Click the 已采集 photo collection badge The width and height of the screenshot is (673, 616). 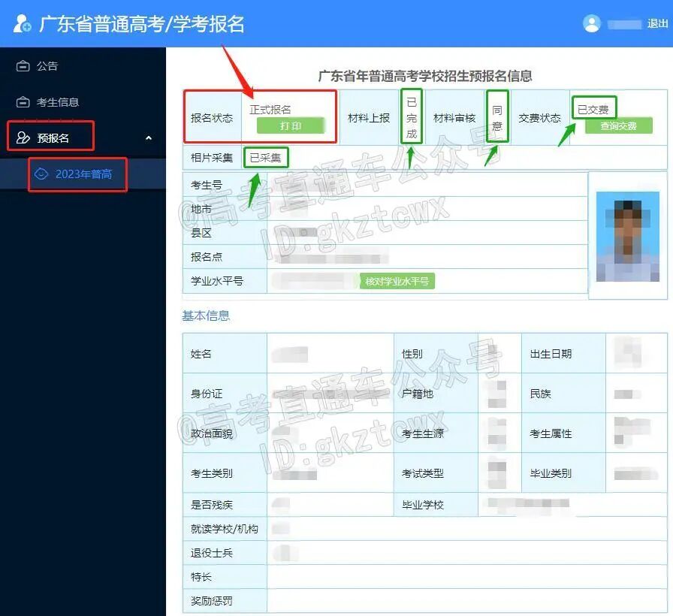(x=267, y=157)
